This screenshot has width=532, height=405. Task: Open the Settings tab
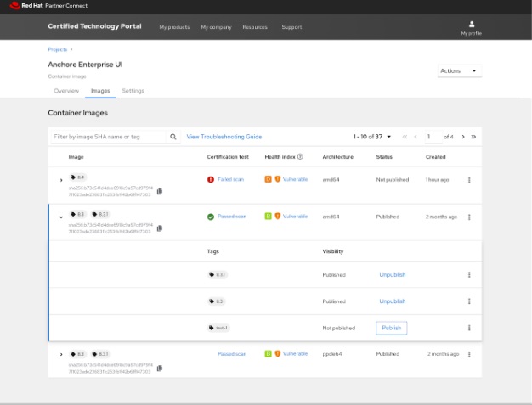[x=133, y=91]
